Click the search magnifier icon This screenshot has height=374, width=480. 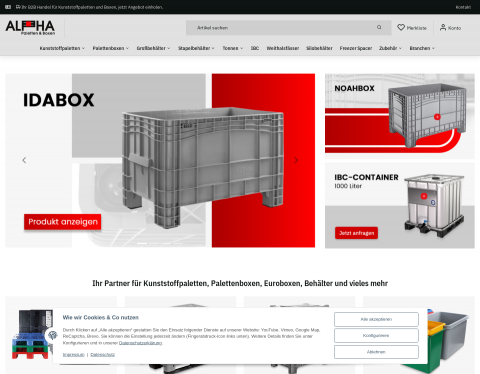379,27
